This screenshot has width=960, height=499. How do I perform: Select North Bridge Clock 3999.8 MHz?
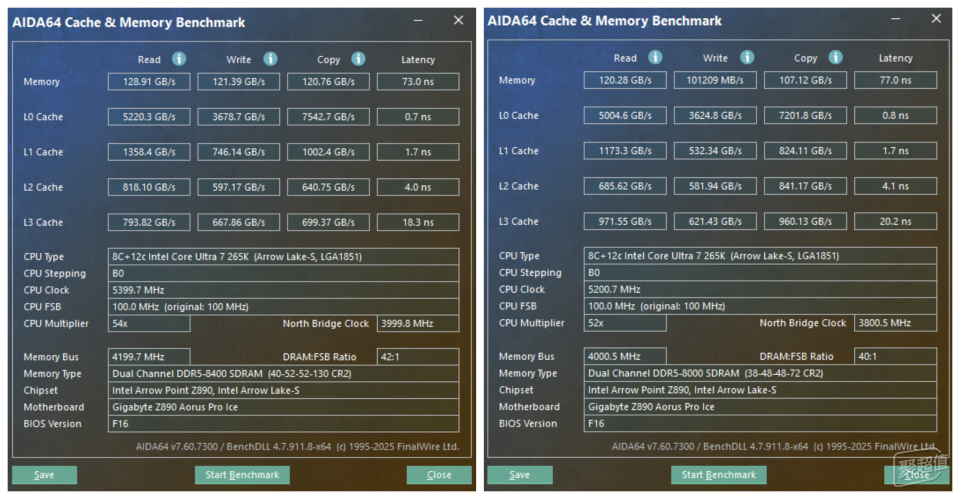coord(418,323)
